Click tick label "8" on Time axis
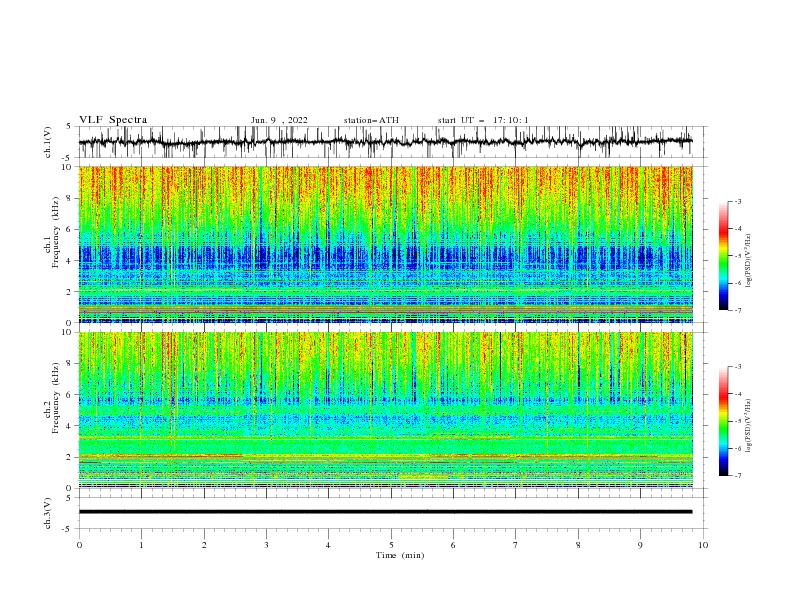Viewport: 792px width, 612px height. (578, 545)
